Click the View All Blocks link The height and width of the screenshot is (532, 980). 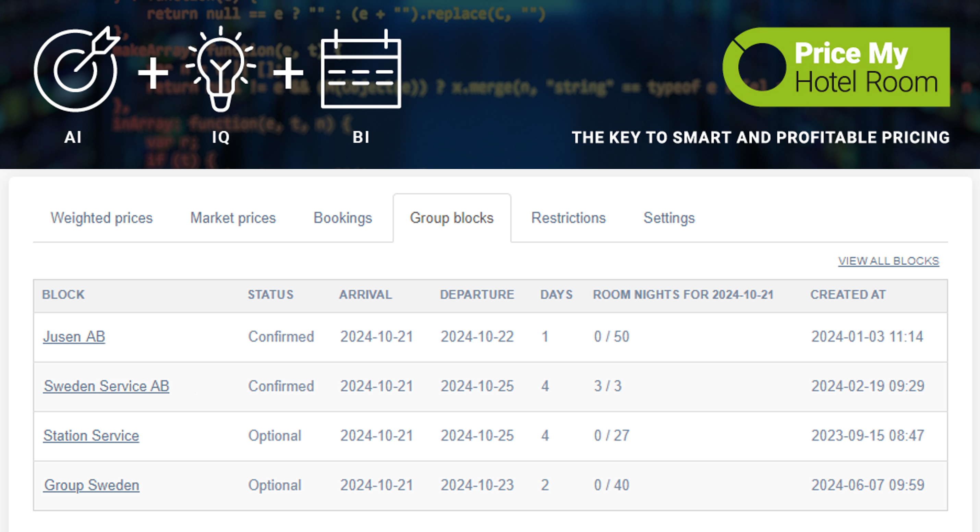coord(888,261)
